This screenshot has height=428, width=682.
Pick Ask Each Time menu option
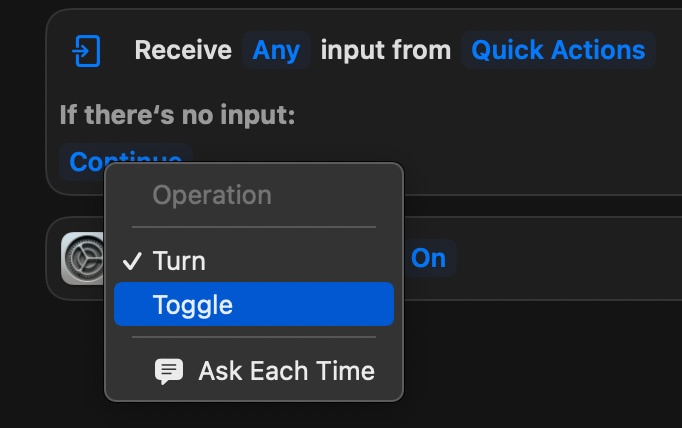point(285,372)
